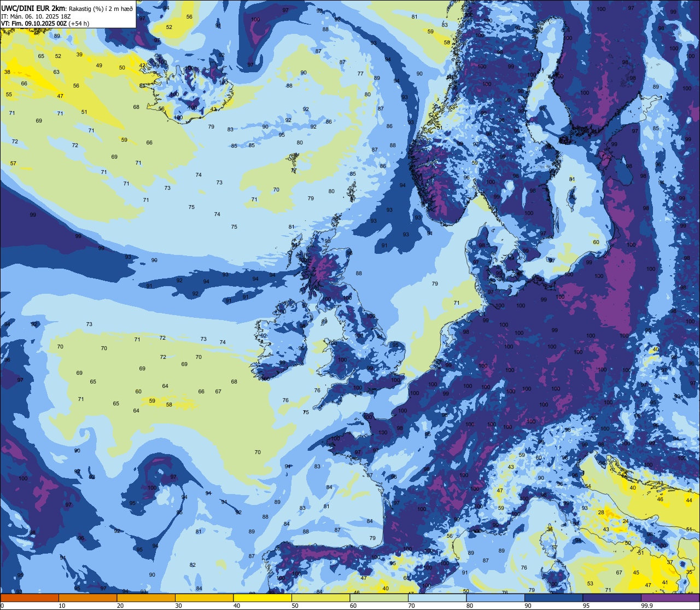Pick the pale yellow 50–60 legend swatch

320,597
